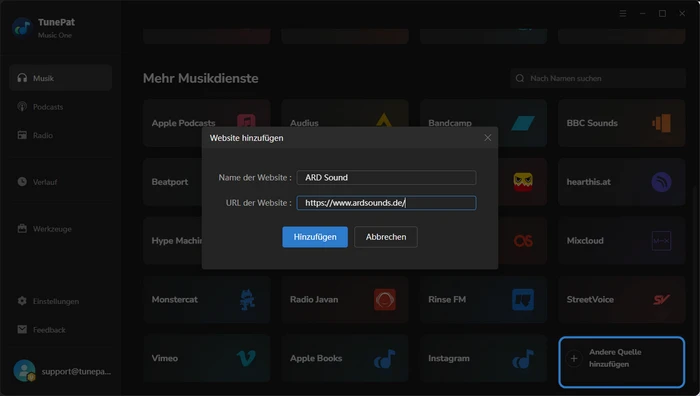The image size is (700, 396).
Task: Cancel the dialog with Abbrechen
Action: (x=386, y=237)
